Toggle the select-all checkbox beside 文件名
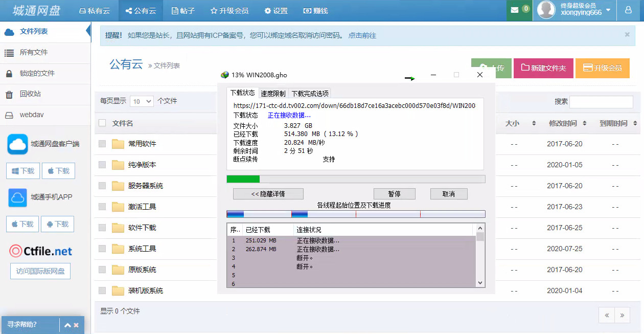 (102, 123)
